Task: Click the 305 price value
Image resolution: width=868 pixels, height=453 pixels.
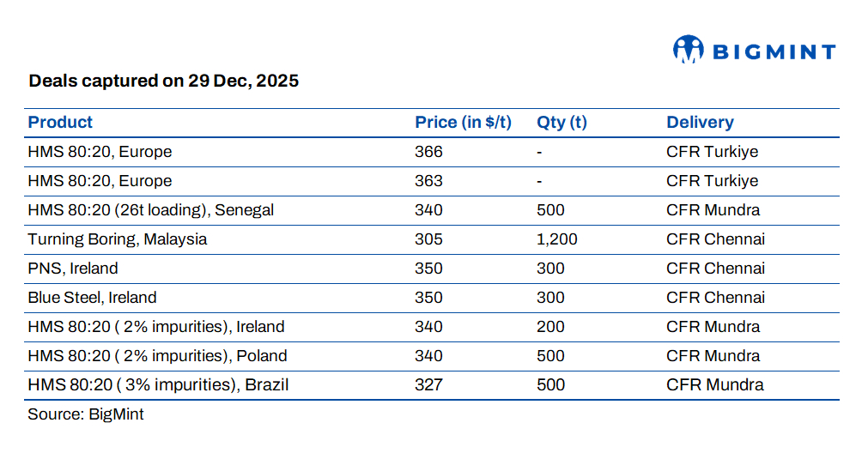Action: pyautogui.click(x=428, y=239)
